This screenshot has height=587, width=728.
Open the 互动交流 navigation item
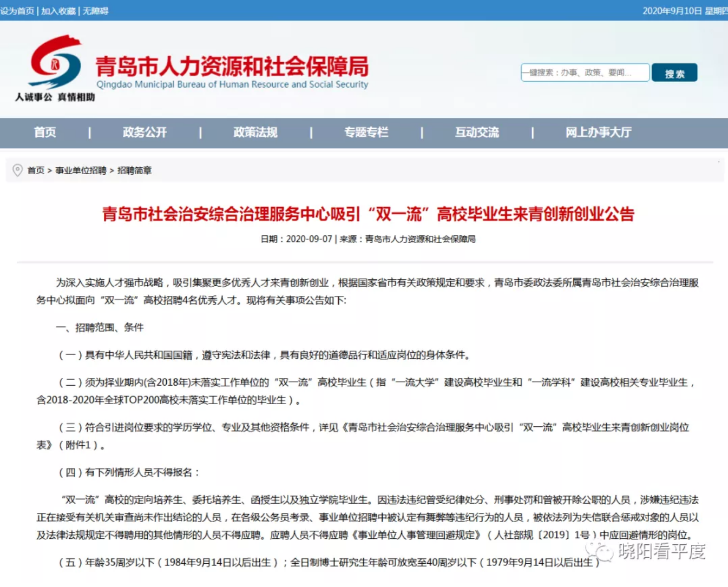coord(477,133)
